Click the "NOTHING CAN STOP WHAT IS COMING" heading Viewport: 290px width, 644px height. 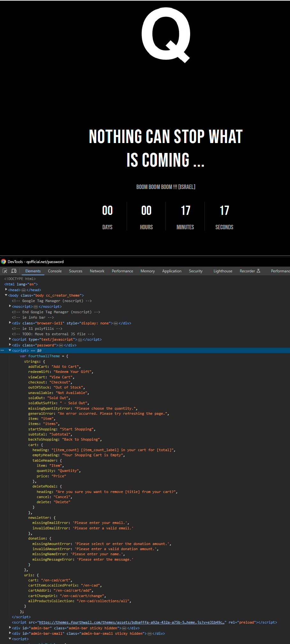click(166, 148)
